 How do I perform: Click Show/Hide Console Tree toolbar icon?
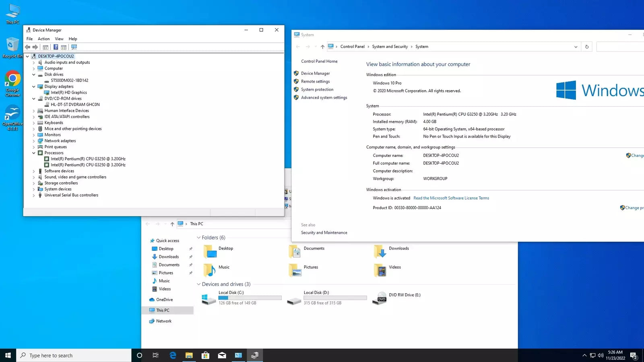pyautogui.click(x=45, y=47)
